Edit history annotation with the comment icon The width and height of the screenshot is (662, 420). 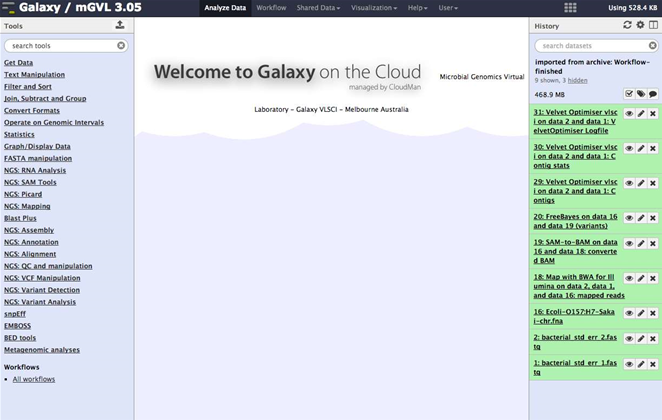point(653,94)
